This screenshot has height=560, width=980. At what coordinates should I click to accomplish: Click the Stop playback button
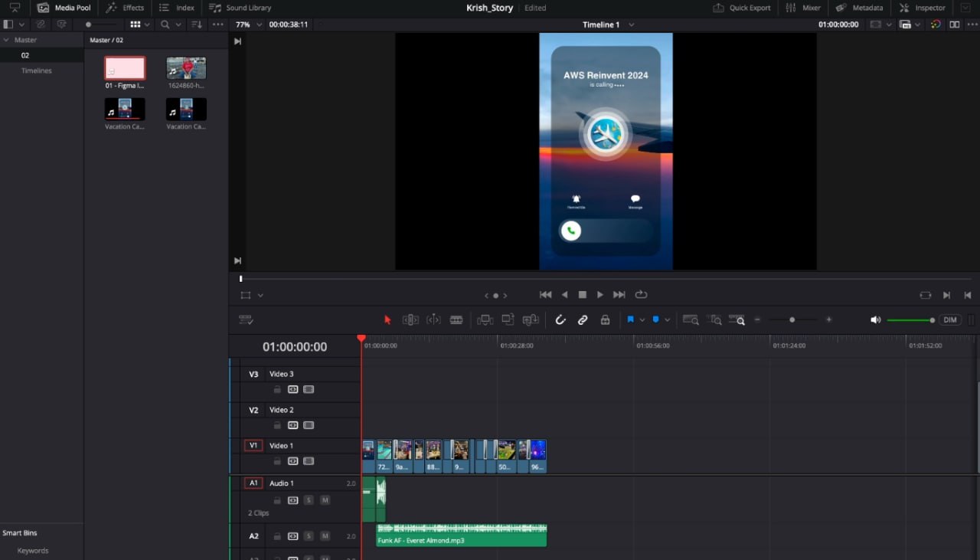582,295
